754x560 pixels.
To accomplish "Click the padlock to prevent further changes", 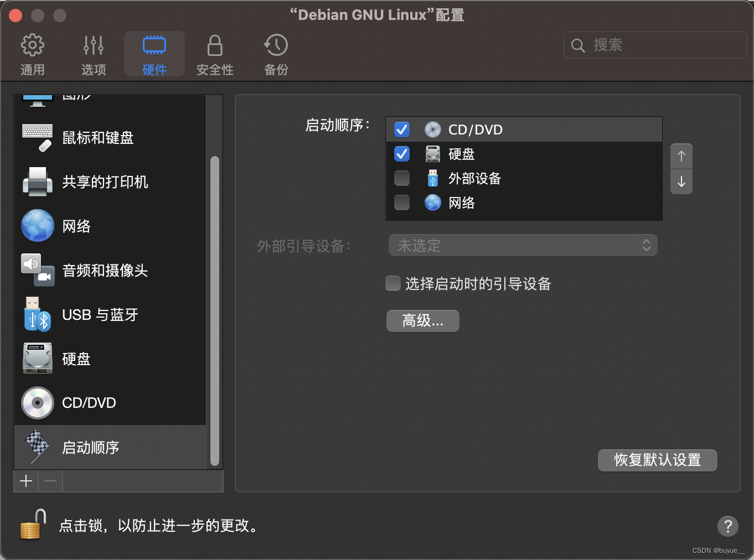I will coord(33,524).
